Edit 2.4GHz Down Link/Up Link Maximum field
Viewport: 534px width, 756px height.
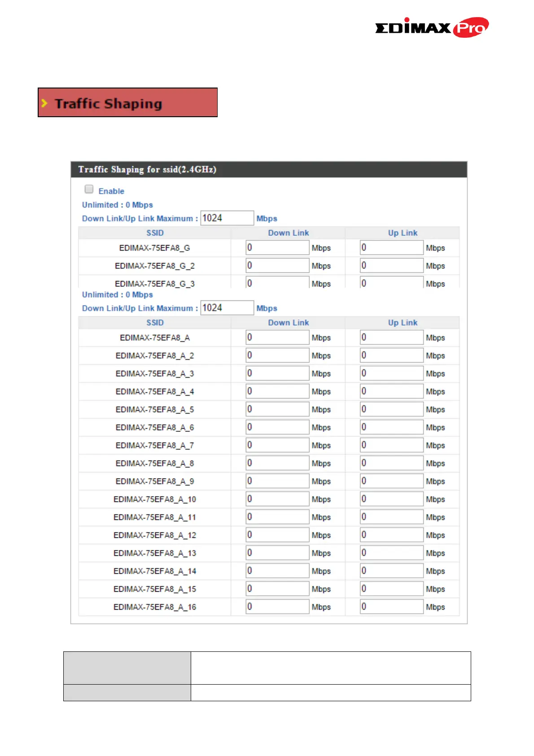227,218
